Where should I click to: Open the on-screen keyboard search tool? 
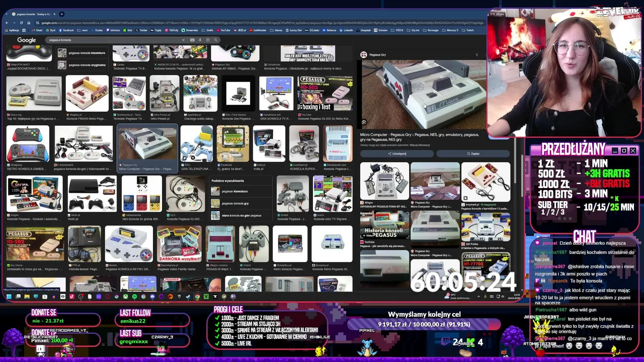coord(192,40)
